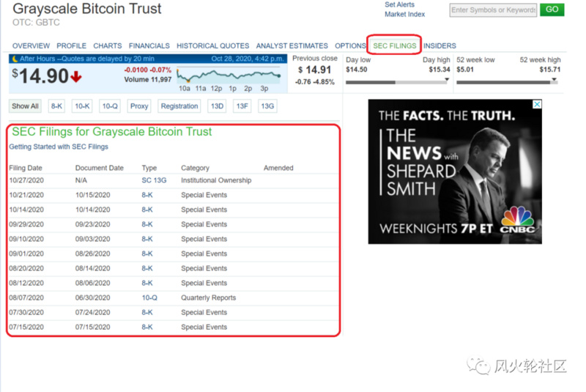Open the intraday mini price chart
Image resolution: width=586 pixels, height=392 pixels.
[x=229, y=76]
